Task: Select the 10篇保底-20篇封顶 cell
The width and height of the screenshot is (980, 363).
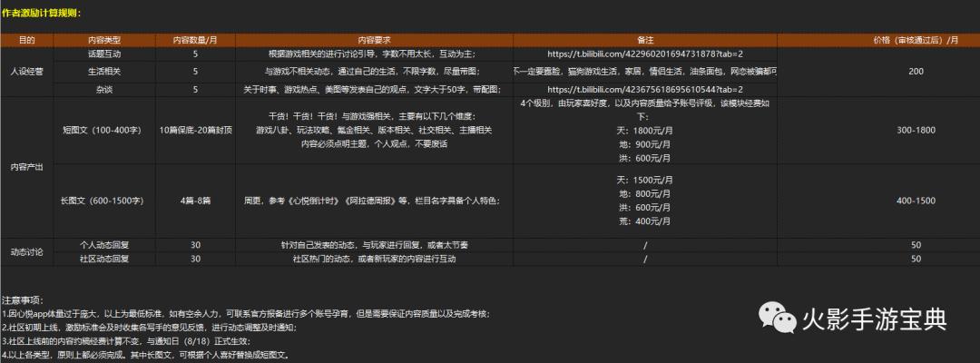Action: point(195,130)
